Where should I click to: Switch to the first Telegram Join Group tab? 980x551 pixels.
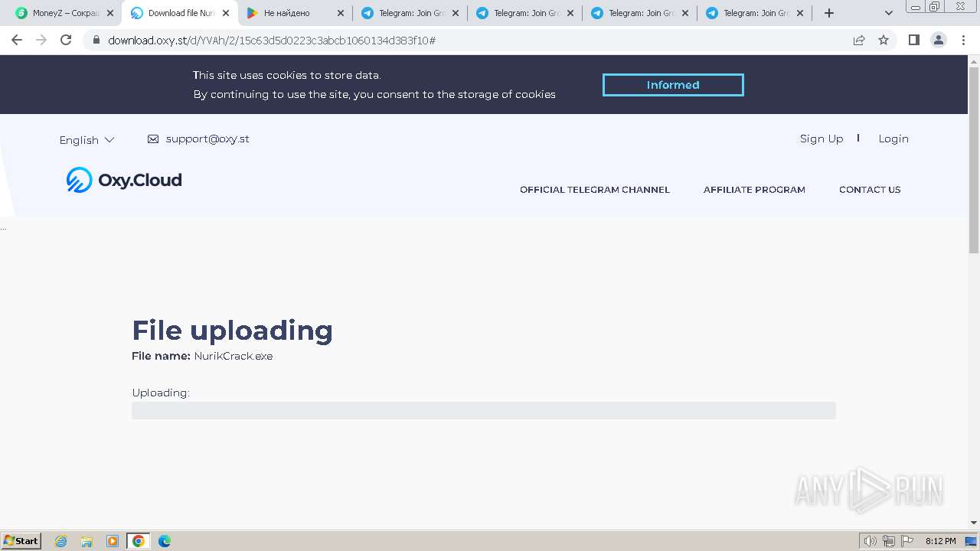click(x=406, y=13)
